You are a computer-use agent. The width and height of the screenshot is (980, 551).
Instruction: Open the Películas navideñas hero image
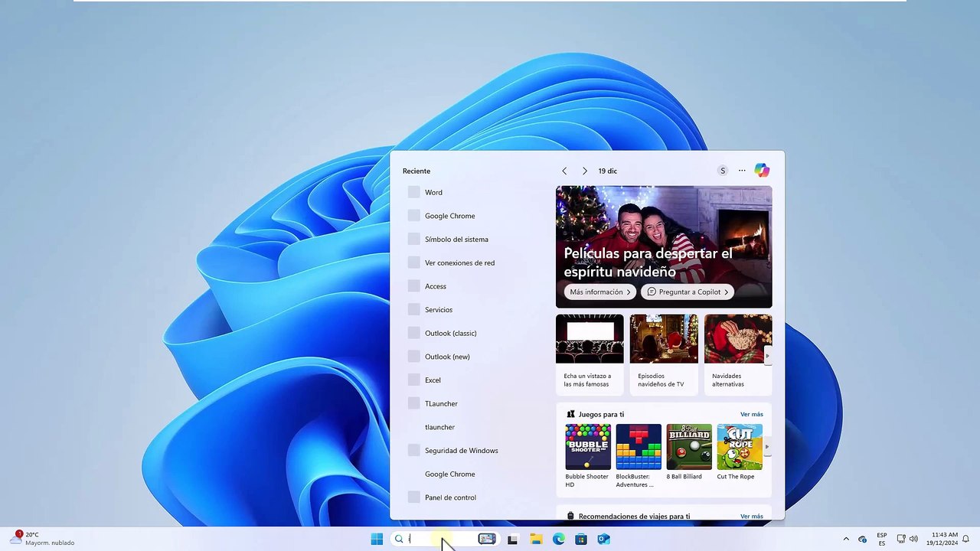[x=664, y=246]
